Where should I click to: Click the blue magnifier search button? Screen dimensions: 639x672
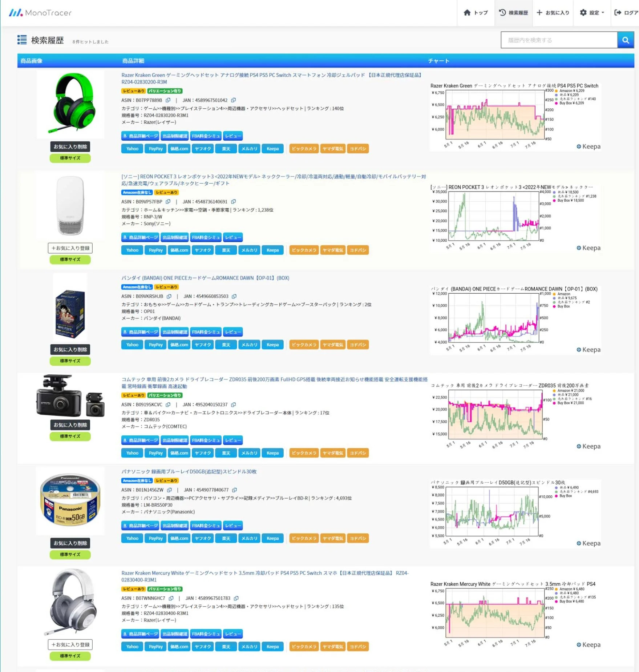click(x=626, y=40)
